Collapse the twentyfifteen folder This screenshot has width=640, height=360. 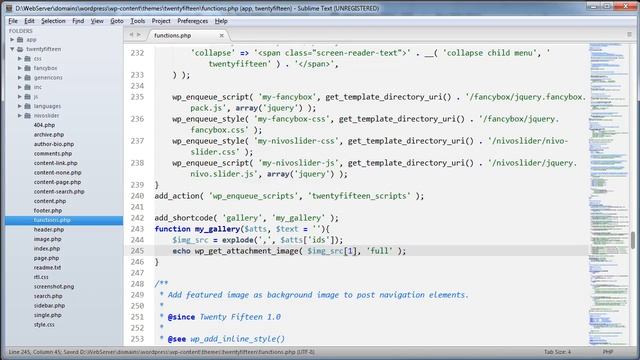[12, 49]
